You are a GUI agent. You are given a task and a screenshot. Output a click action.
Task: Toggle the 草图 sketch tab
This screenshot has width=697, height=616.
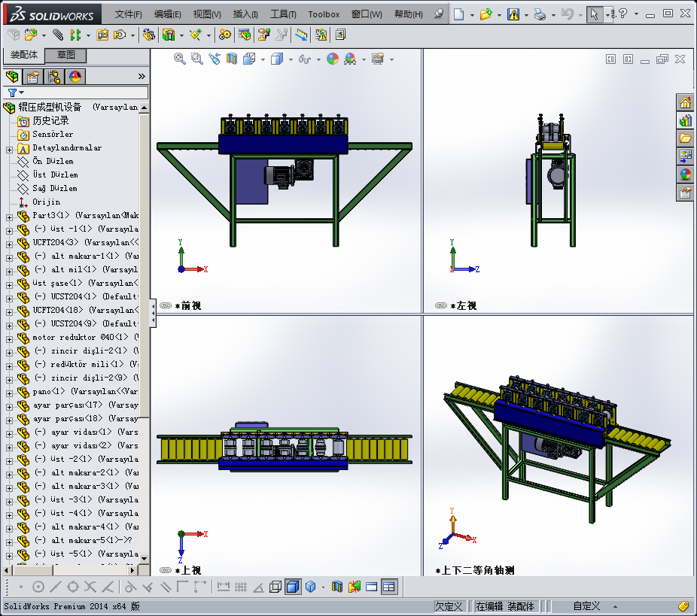pyautogui.click(x=65, y=55)
